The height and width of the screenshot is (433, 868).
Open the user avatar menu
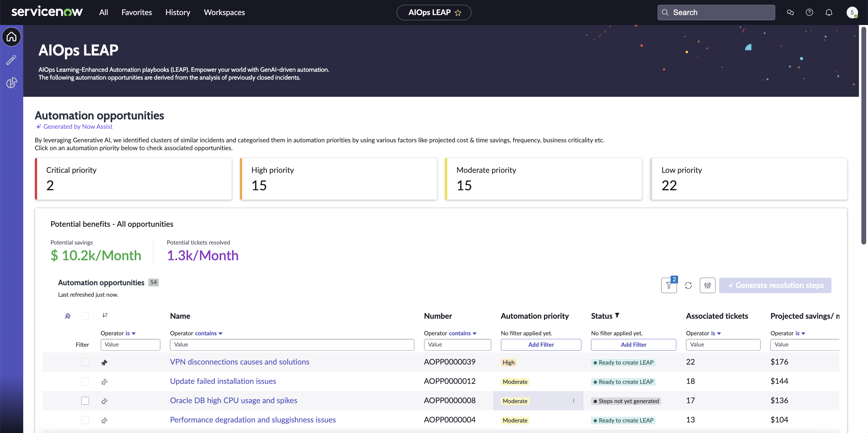[x=852, y=12]
